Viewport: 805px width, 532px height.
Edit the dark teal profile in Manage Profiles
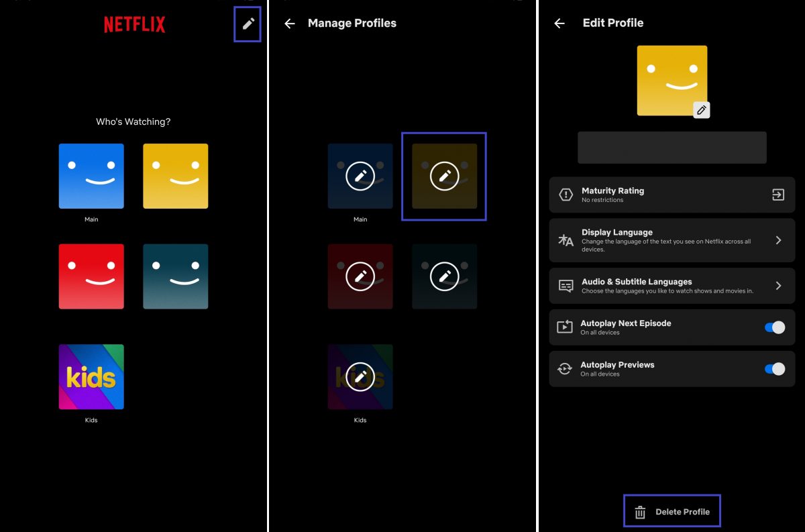click(444, 276)
